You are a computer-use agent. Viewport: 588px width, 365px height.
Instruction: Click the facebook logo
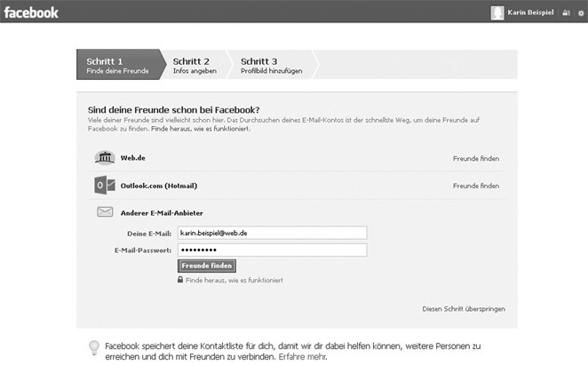click(31, 12)
